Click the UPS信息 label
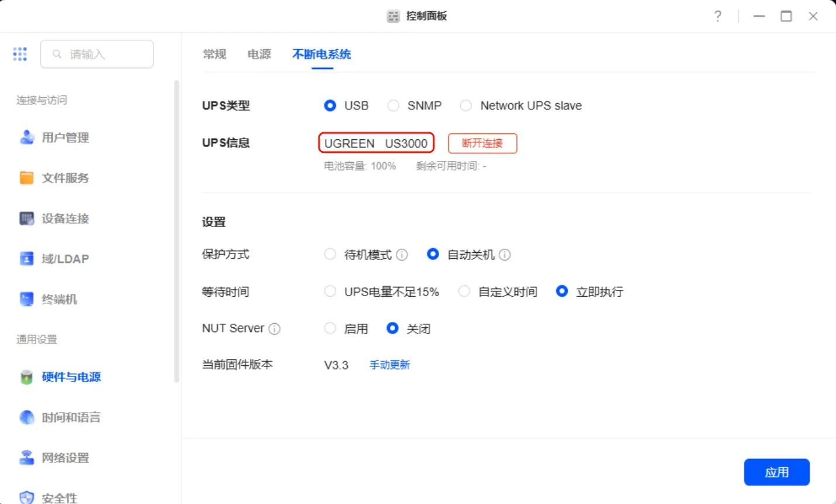 pos(226,143)
